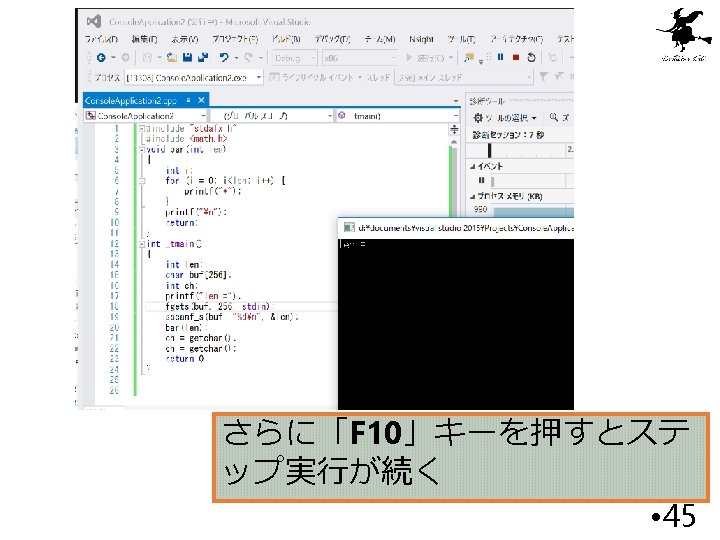The image size is (720, 540).
Task: Open the デバッグ(D) menu
Action: click(x=332, y=39)
